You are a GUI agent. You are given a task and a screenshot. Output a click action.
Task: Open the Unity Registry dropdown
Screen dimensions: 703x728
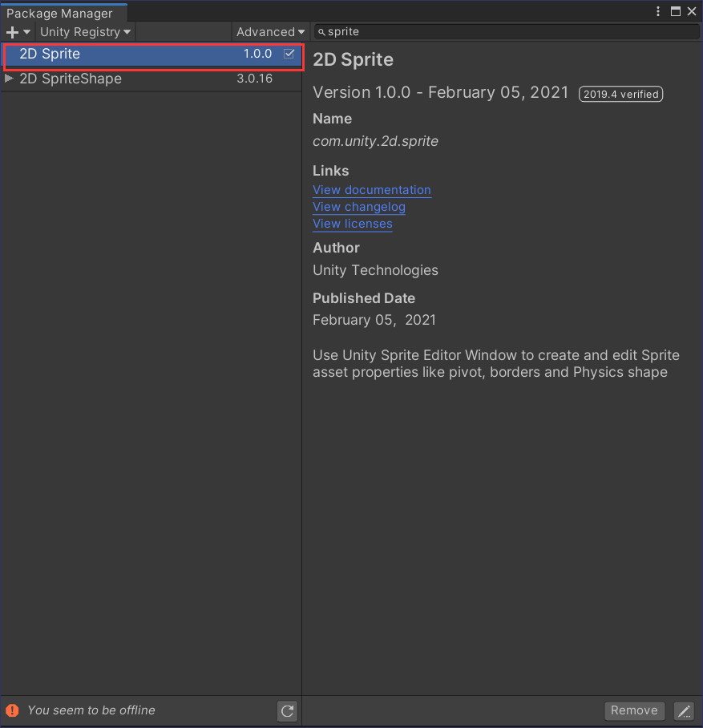click(x=86, y=32)
